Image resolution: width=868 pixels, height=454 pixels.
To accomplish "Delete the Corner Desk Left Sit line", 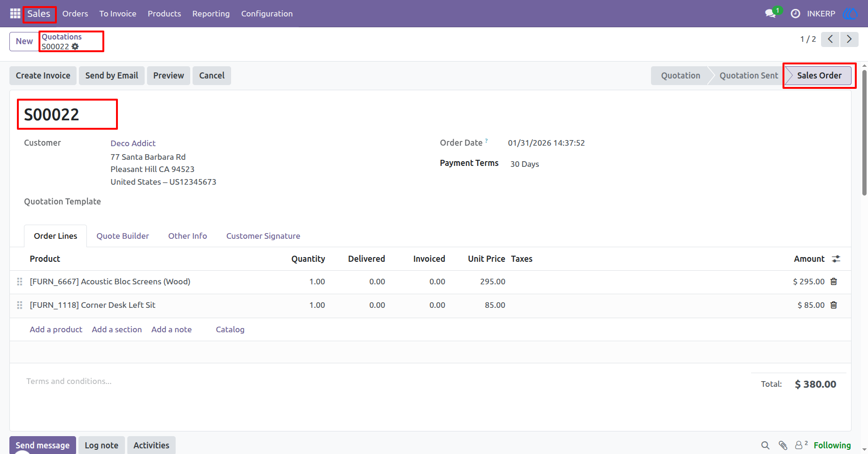I will [834, 305].
